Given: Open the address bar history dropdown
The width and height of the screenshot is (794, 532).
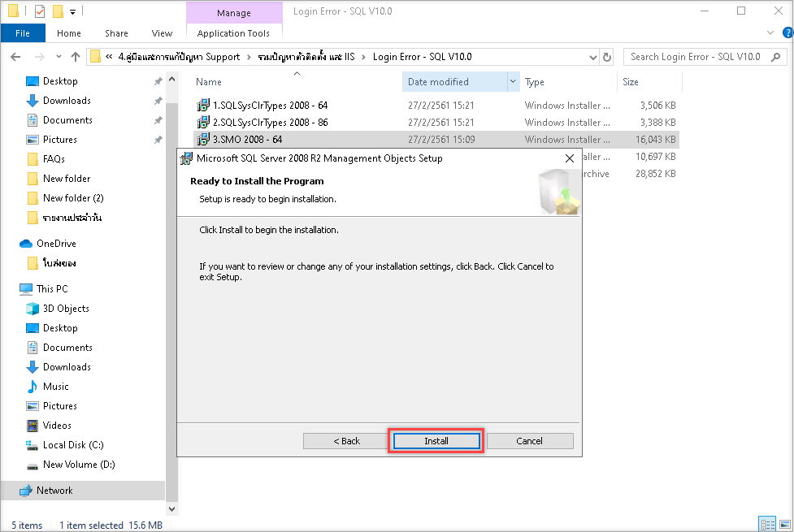Looking at the screenshot, I should click(592, 57).
